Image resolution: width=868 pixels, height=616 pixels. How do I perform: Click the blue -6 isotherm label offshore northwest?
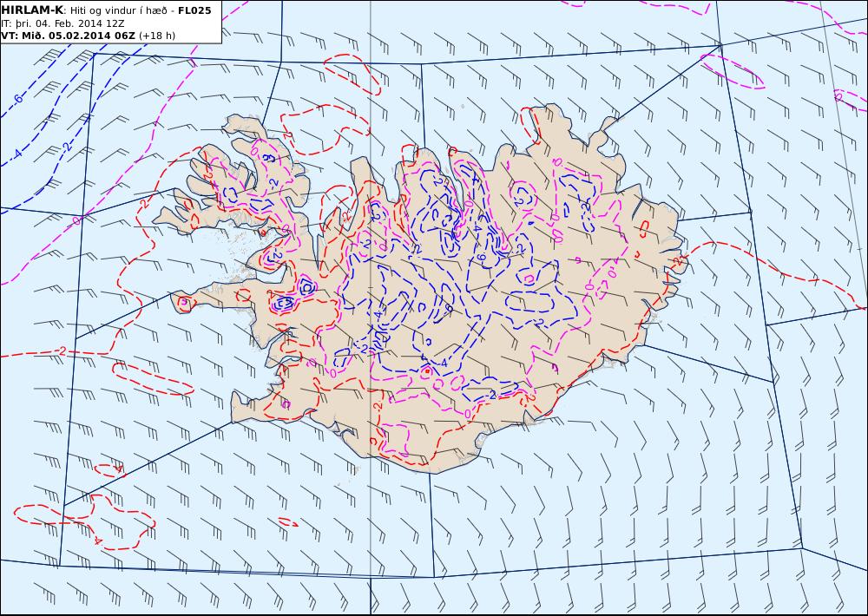(x=18, y=100)
